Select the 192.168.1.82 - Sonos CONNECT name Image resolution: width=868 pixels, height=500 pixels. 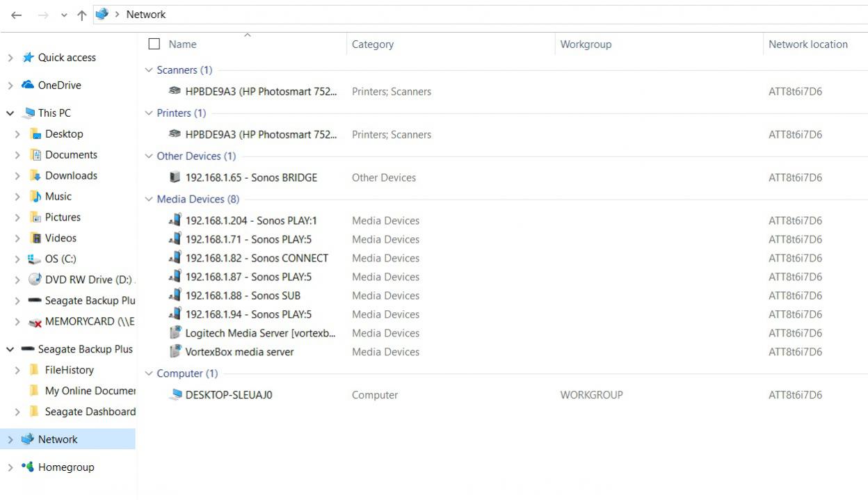click(x=257, y=258)
